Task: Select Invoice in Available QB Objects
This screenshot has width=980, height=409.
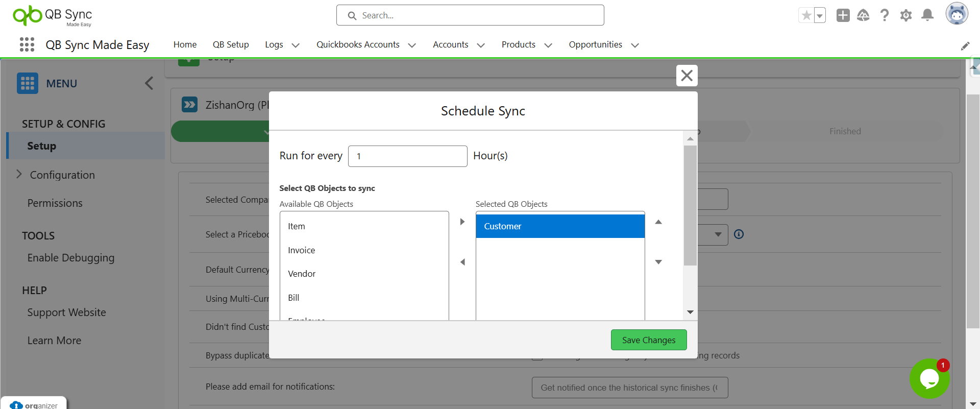Action: point(302,250)
